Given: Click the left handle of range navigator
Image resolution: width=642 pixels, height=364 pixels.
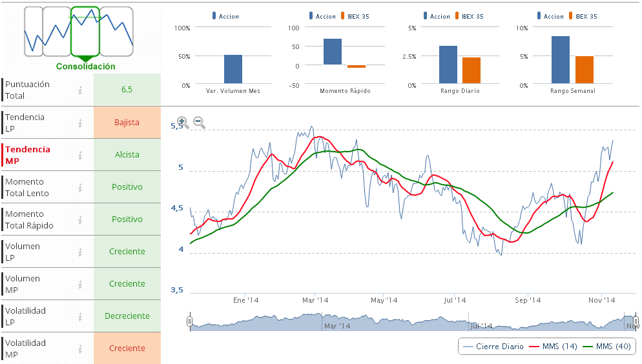Looking at the screenshot, I should point(190,321).
